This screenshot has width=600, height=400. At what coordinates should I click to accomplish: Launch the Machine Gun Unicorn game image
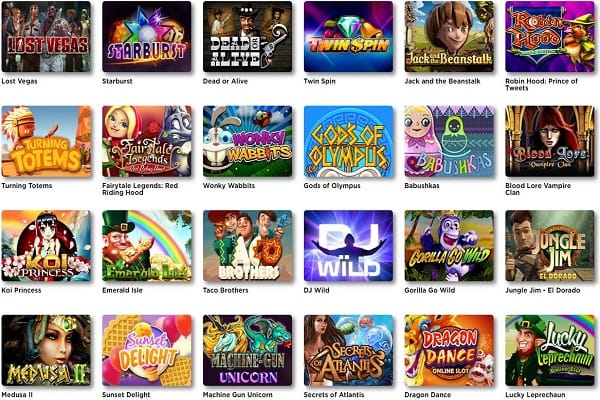click(x=248, y=350)
